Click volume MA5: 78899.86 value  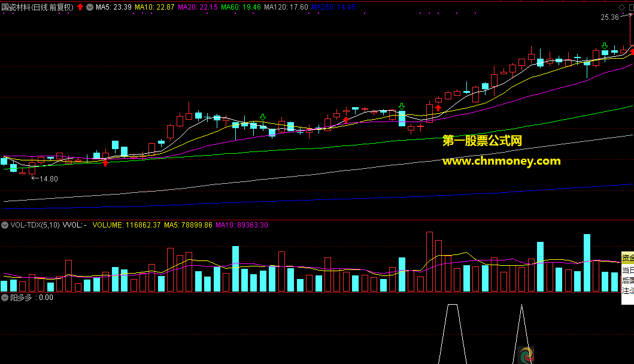click(x=188, y=225)
